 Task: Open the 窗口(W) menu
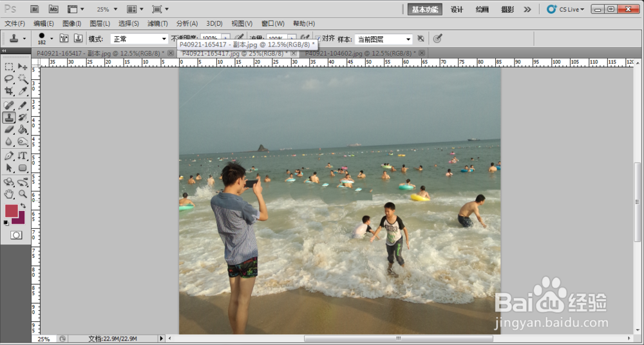click(x=272, y=23)
